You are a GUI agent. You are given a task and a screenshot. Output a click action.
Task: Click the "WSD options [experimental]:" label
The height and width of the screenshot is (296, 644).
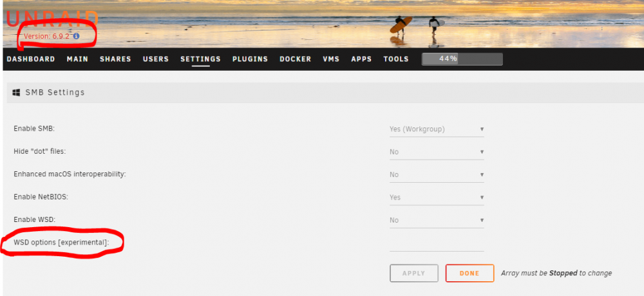pos(61,243)
